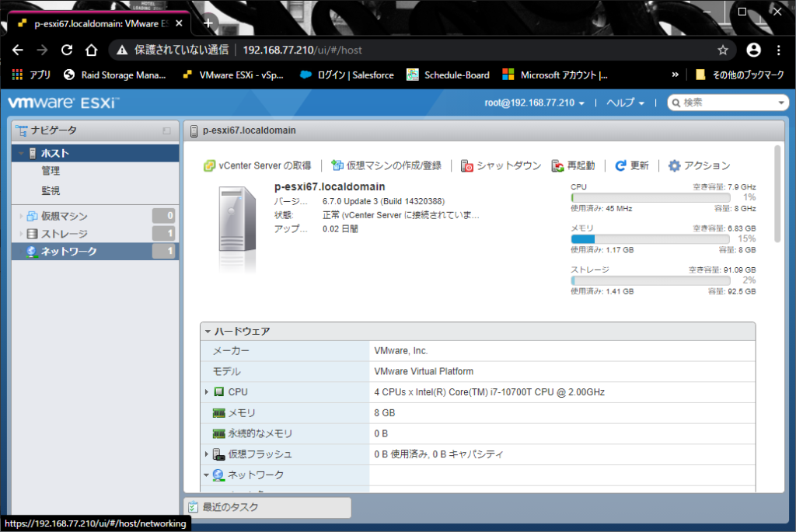The image size is (796, 532).
Task: Click the VMware ESXi logo
Action: coord(64,103)
